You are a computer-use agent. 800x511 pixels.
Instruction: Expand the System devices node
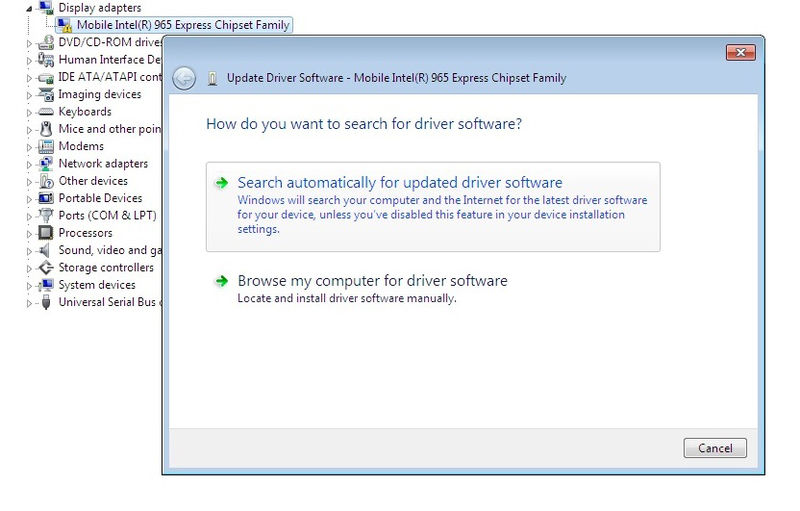(x=29, y=286)
